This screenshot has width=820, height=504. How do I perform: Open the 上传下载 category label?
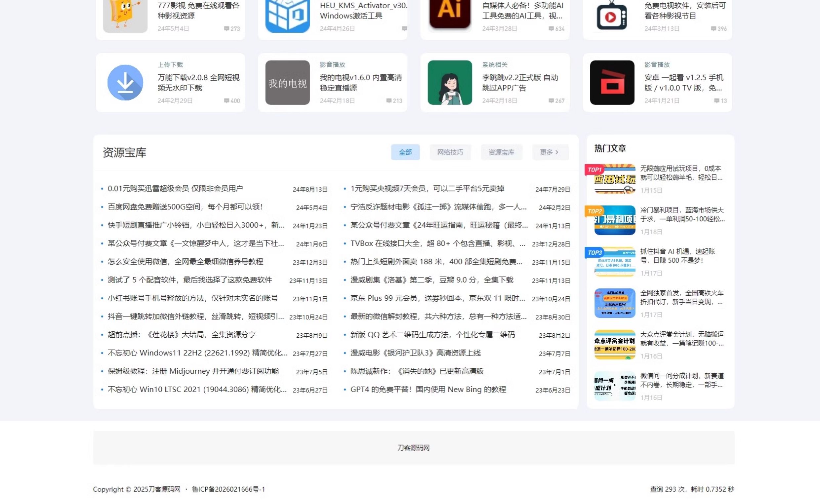tap(170, 65)
